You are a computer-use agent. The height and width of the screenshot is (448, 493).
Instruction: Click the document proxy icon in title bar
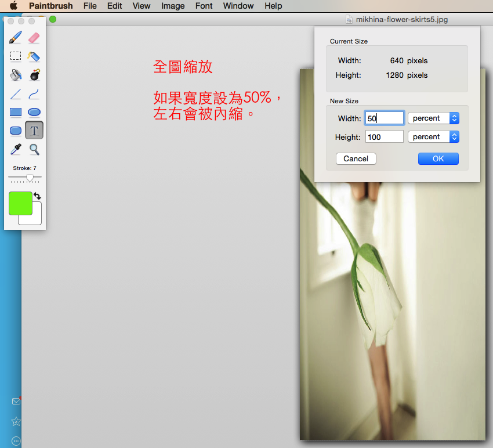[349, 20]
